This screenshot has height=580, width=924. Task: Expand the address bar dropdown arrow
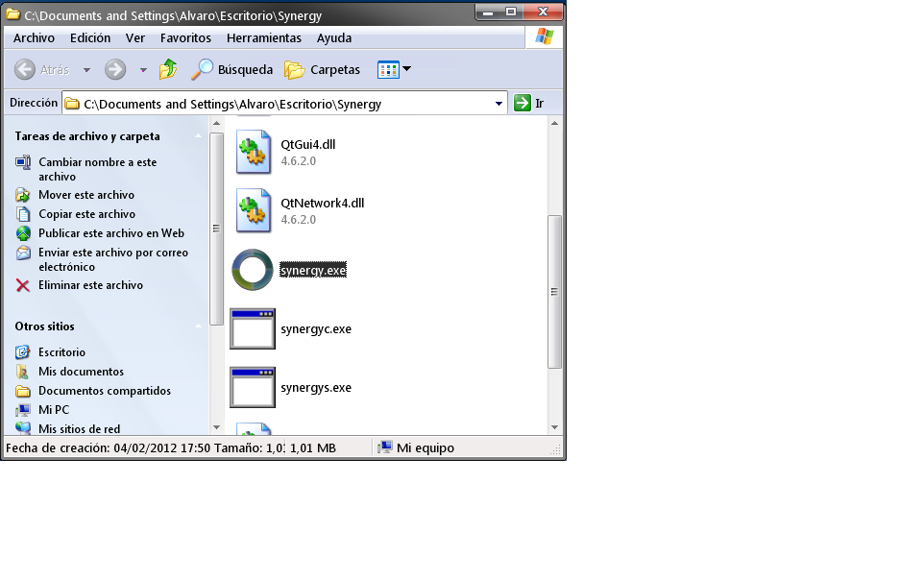click(x=498, y=104)
